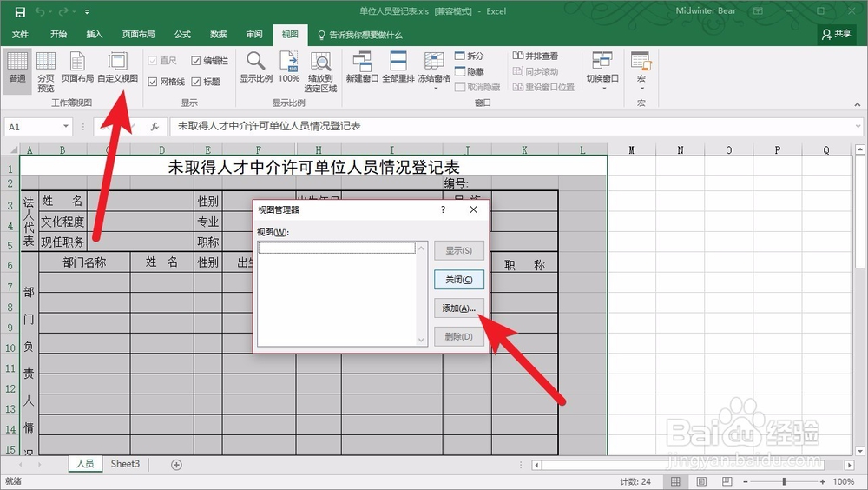Open Ribbon Display Options in title bar
The image size is (868, 490).
pos(758,11)
